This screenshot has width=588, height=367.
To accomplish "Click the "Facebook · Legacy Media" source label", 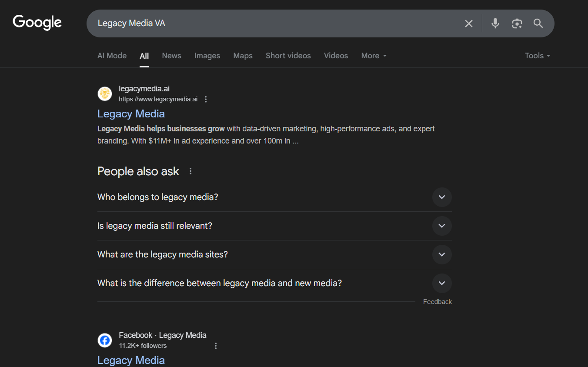I will [163, 335].
